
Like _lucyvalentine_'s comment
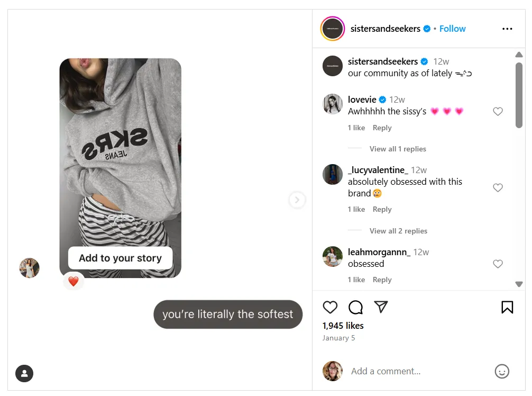point(498,188)
